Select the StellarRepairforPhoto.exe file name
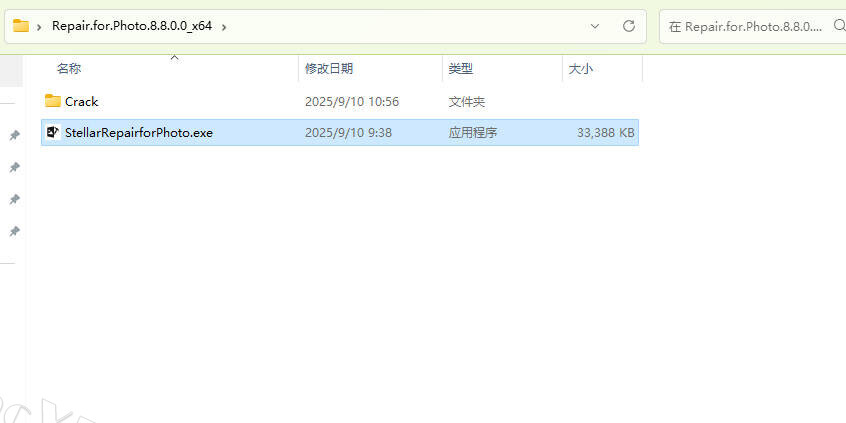846x423 pixels. click(139, 132)
